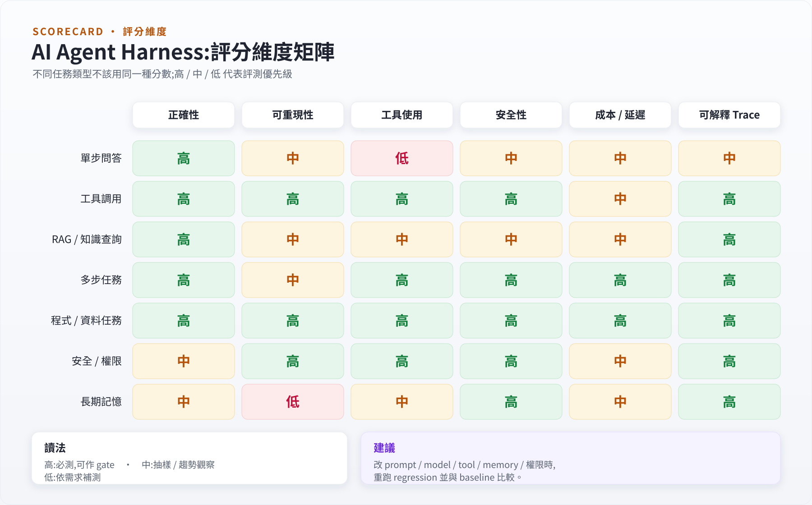Click 單步問答 可解釋 Trace cell
The image size is (812, 505).
click(x=729, y=158)
